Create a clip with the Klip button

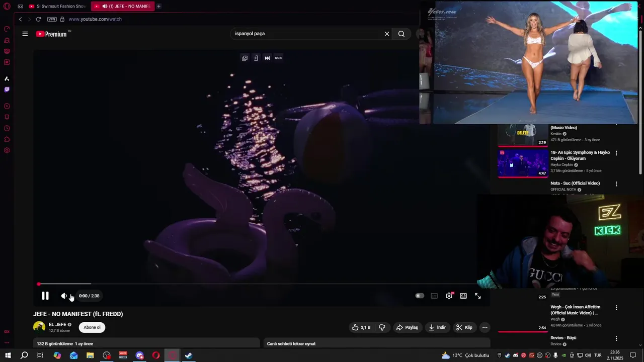tap(464, 327)
